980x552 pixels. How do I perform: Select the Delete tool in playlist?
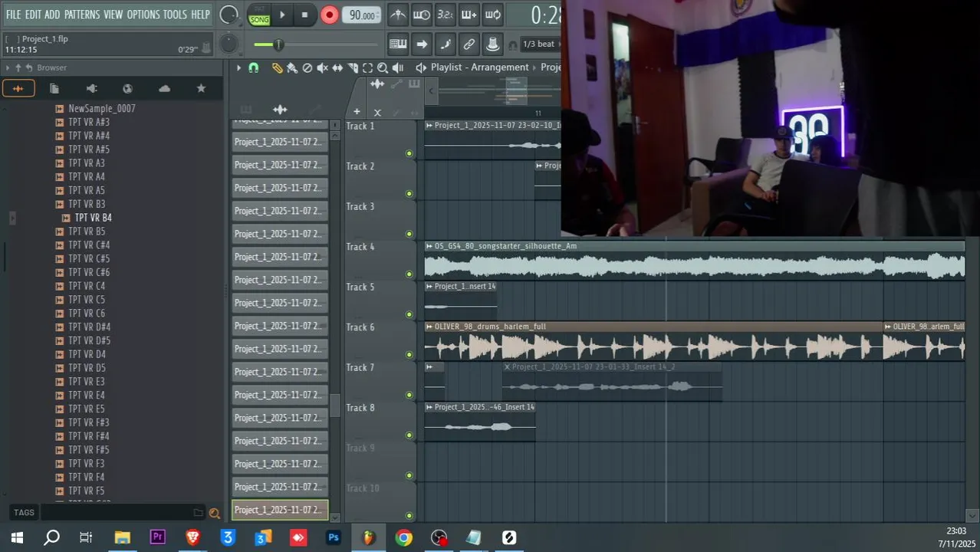[x=307, y=67]
